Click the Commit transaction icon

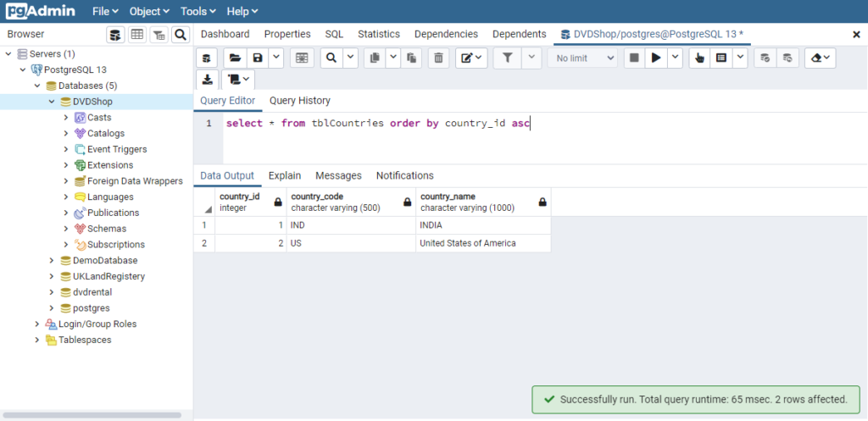(765, 58)
